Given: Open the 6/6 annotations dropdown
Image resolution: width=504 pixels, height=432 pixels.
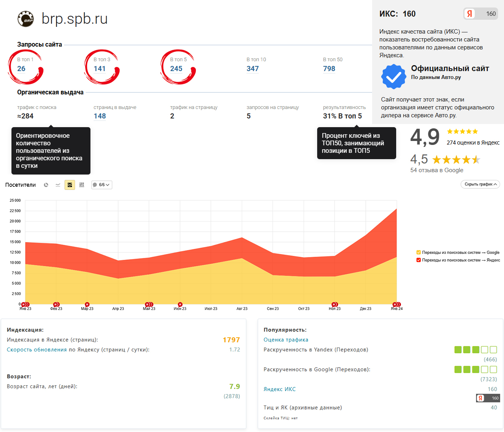Looking at the screenshot, I should point(102,185).
